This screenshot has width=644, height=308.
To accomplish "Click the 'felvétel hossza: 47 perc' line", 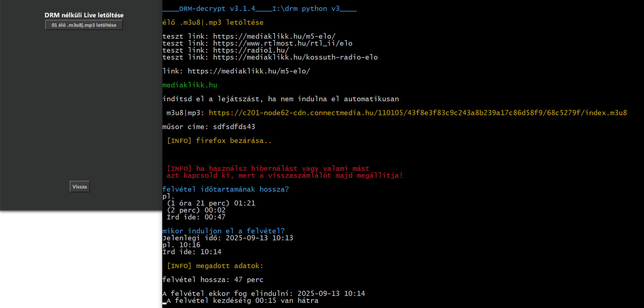I will [213, 280].
